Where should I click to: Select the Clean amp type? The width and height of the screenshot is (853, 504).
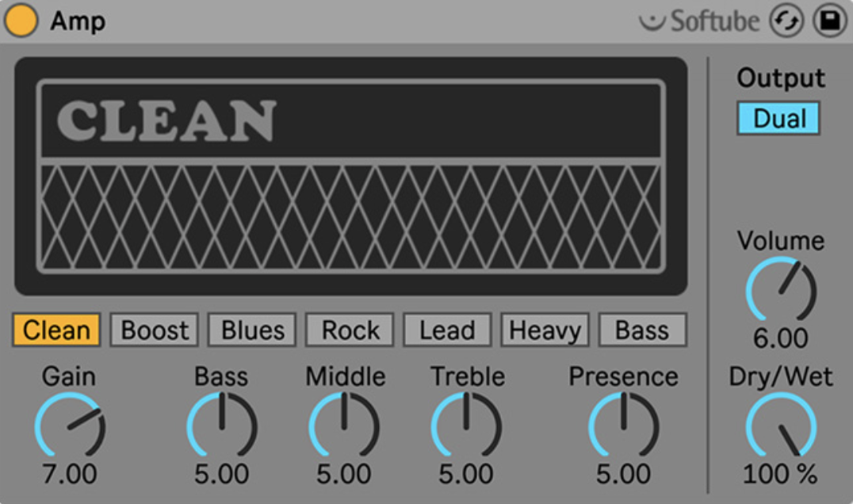[56, 330]
